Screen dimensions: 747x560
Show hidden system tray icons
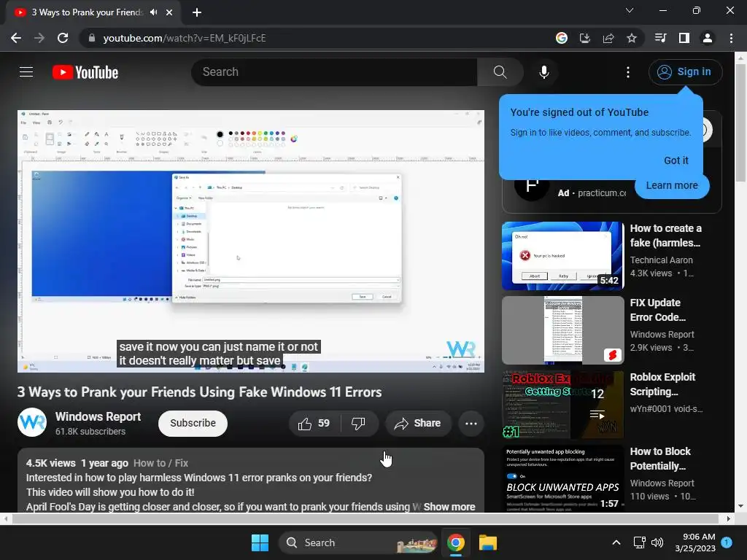point(616,542)
